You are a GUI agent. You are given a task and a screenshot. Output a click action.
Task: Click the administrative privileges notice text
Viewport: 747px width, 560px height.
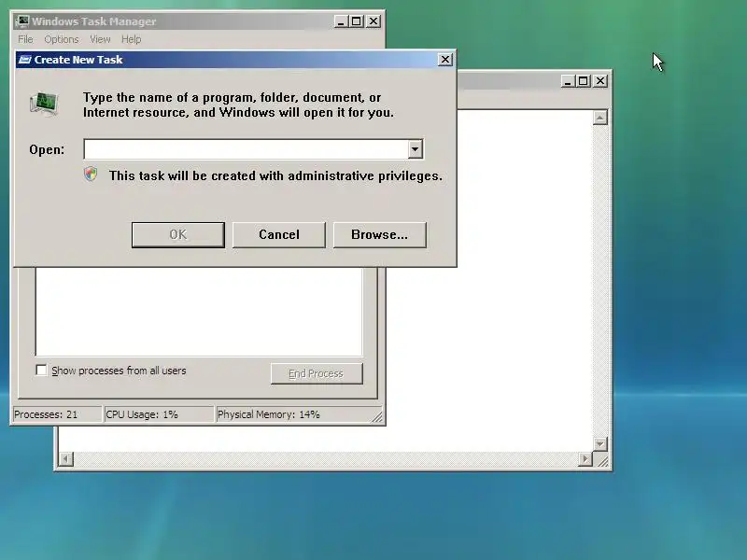pyautogui.click(x=275, y=175)
